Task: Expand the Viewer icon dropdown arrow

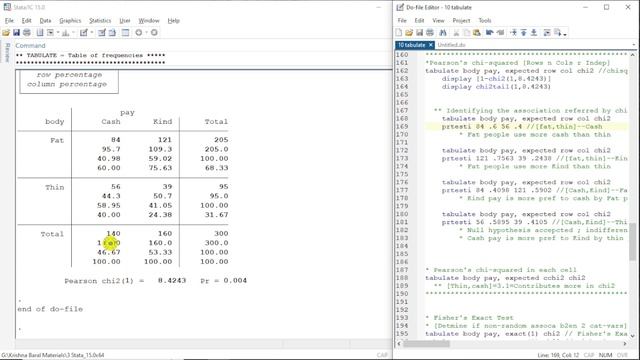Action: click(58, 33)
